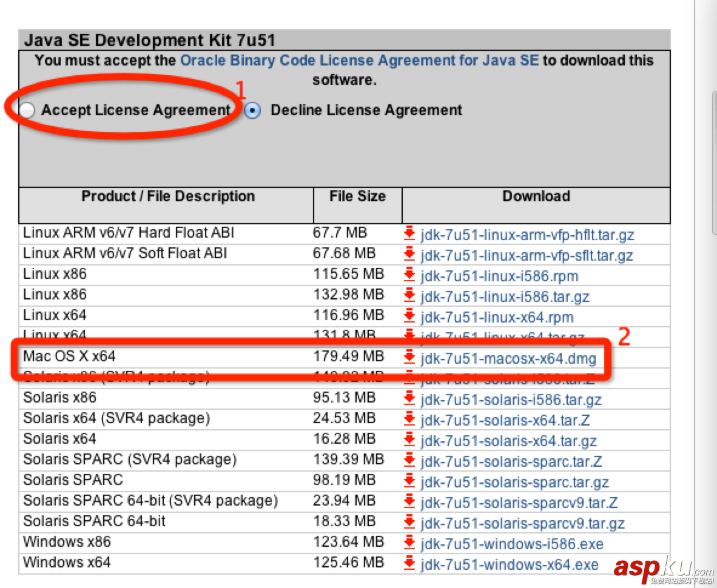The height and width of the screenshot is (588, 717).
Task: Click download icon for Linux ARM Hard Float
Action: [x=409, y=234]
